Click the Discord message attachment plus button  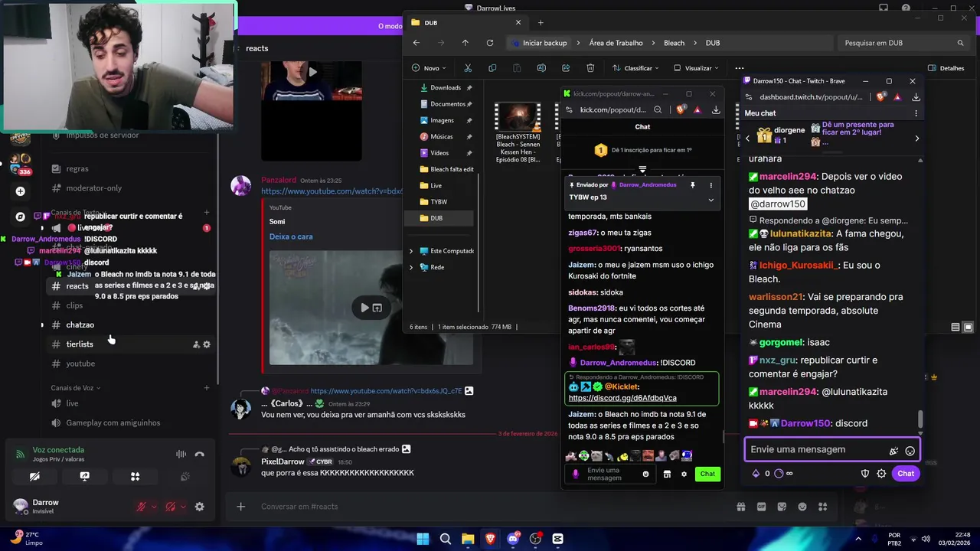tap(240, 507)
